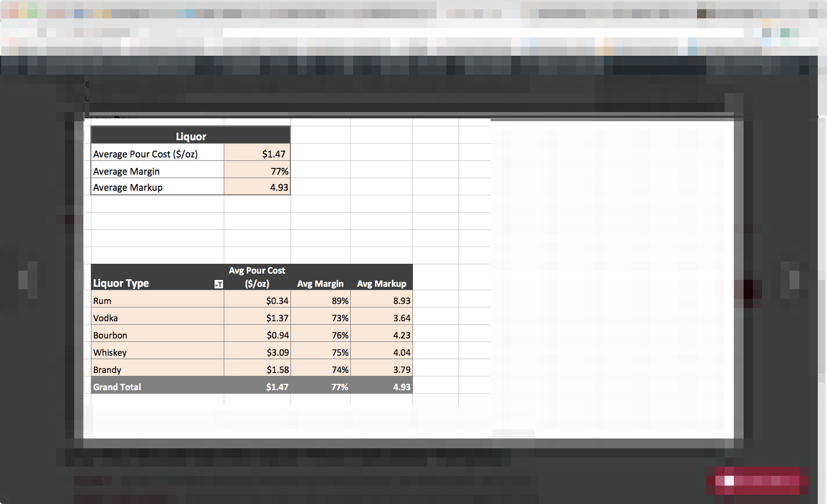
Task: Click the "Whiskey" row label
Action: pos(158,351)
